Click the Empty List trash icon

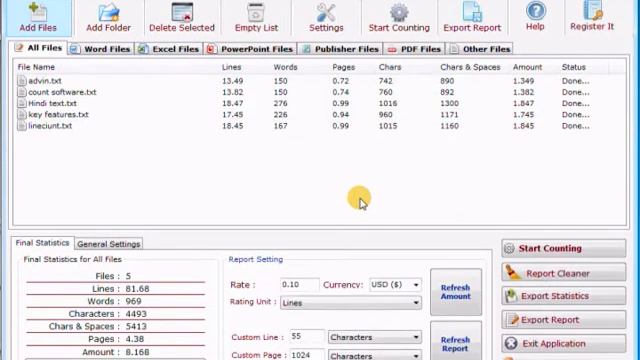click(x=256, y=12)
